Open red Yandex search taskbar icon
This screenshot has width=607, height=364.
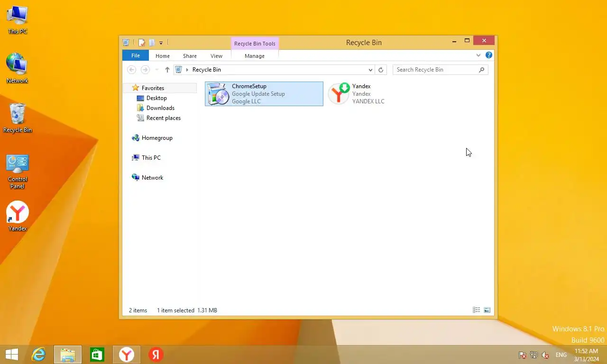pos(156,355)
